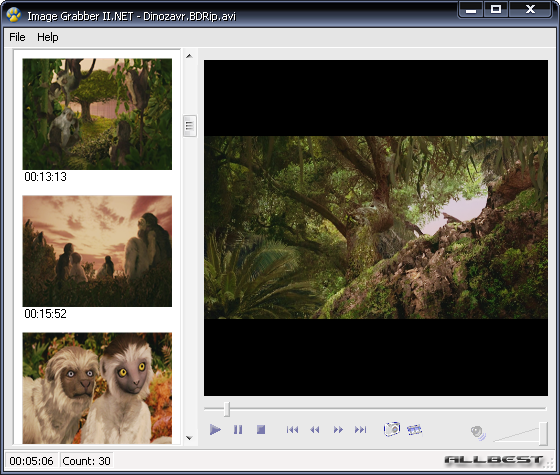Click the volume slider handle
The height and width of the screenshot is (475, 560).
tap(543, 433)
